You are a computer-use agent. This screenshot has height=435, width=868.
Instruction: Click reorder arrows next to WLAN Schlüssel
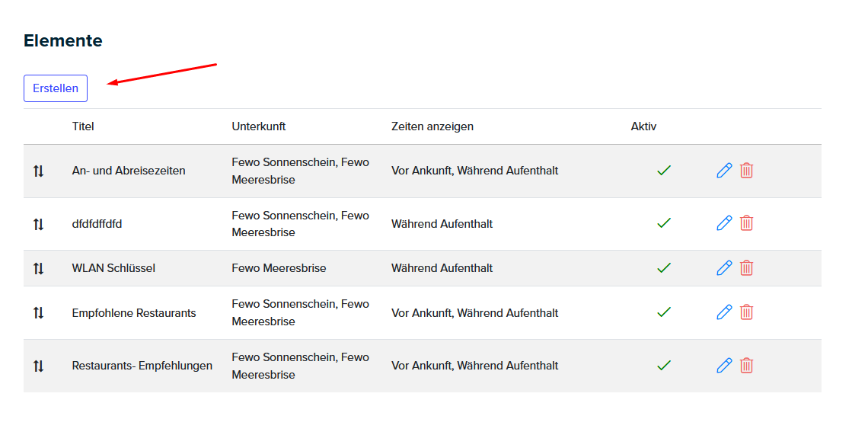[38, 269]
